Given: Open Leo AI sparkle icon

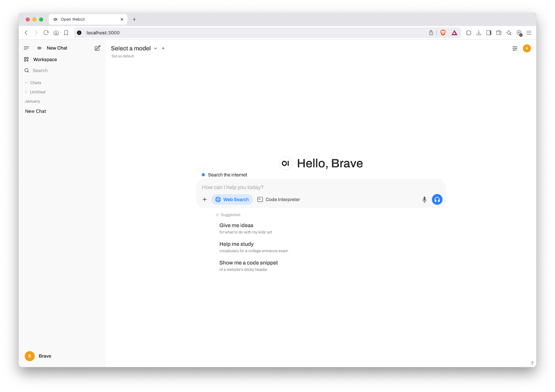Looking at the screenshot, I should click(509, 33).
